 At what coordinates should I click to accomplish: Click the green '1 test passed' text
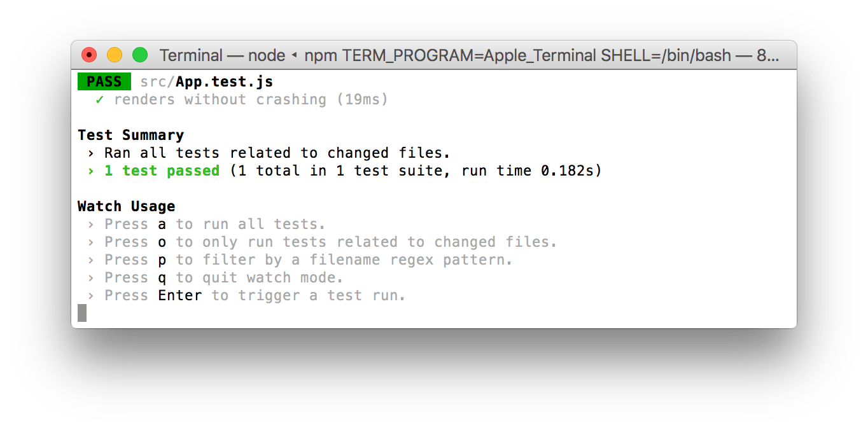(x=162, y=171)
